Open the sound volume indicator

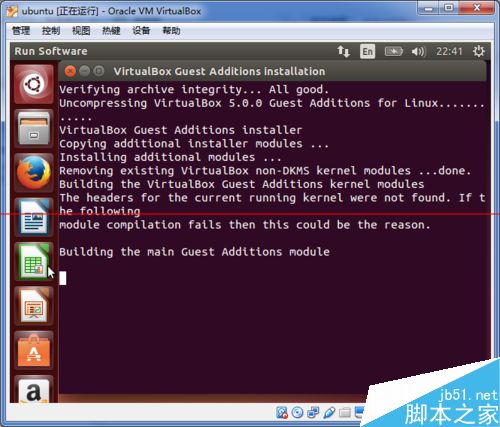[x=418, y=52]
